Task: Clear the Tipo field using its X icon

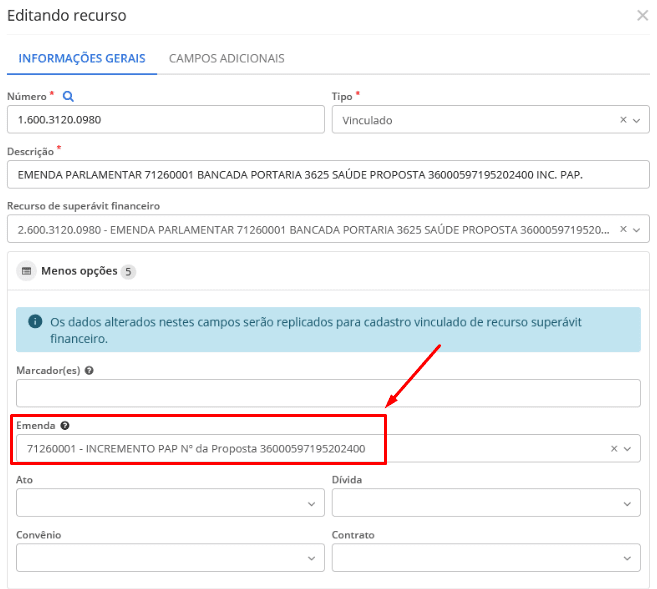Action: tap(623, 120)
